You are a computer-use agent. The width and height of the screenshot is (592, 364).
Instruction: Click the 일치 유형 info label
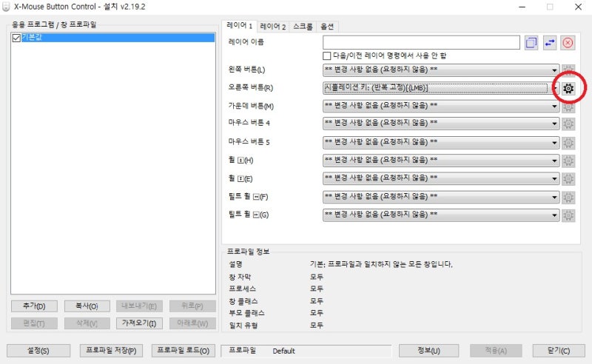click(243, 325)
